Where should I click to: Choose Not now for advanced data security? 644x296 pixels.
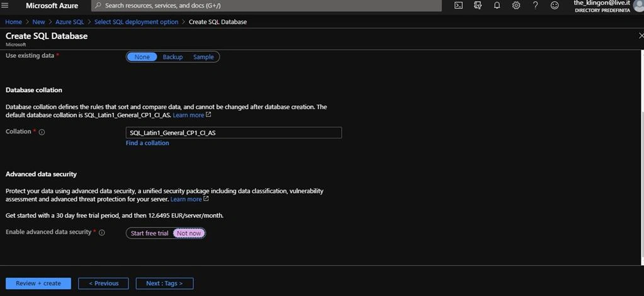coord(189,233)
